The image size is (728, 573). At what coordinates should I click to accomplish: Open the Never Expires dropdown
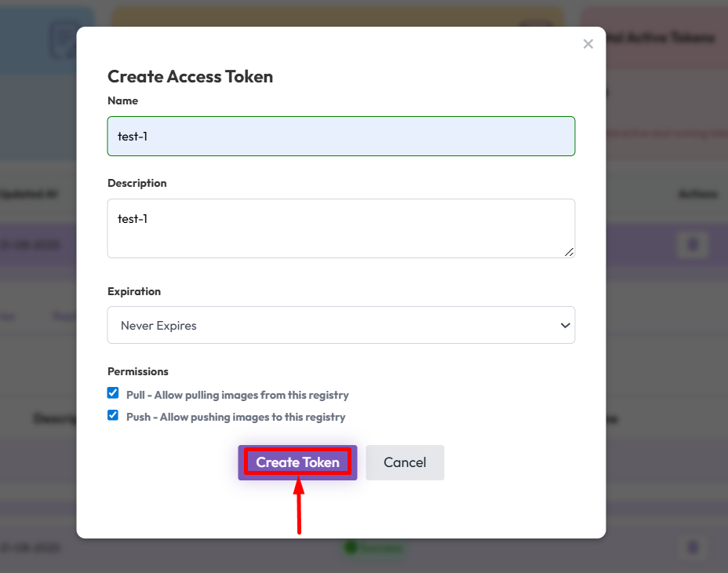coord(340,325)
